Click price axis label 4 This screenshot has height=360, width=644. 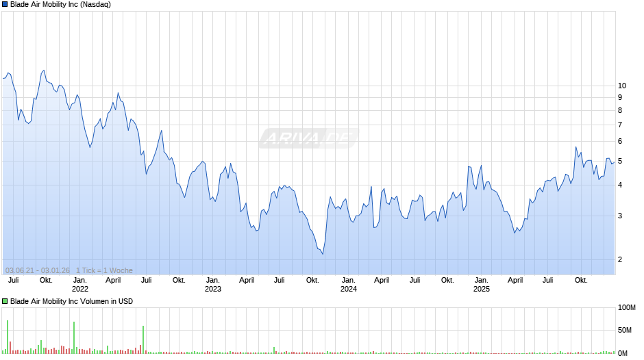tap(620, 185)
